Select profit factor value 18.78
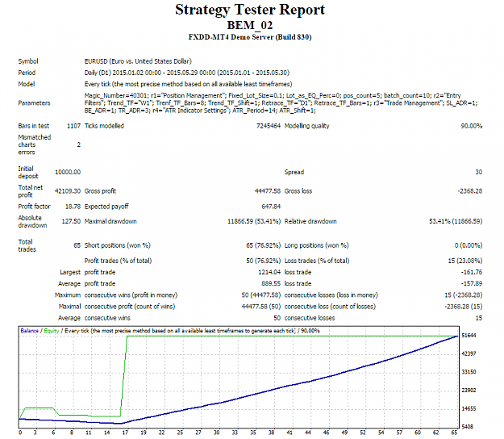 [x=73, y=207]
